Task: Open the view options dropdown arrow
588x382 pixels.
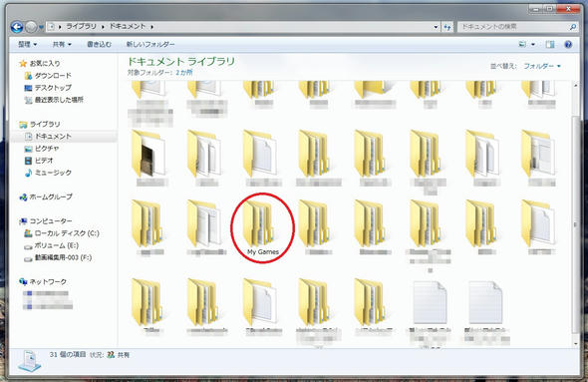Action: 533,45
